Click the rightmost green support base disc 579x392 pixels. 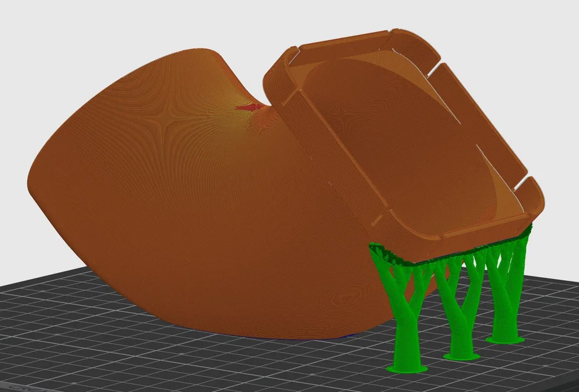pyautogui.click(x=505, y=339)
